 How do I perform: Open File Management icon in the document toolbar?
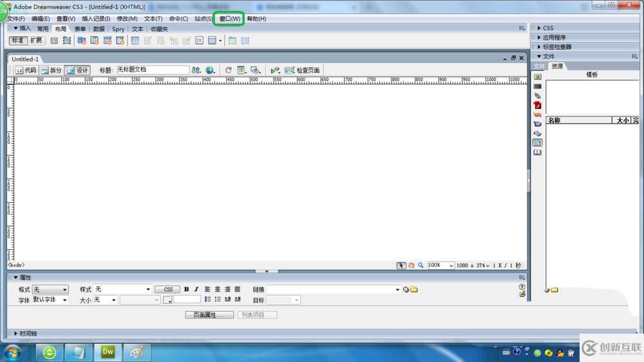pos(196,70)
